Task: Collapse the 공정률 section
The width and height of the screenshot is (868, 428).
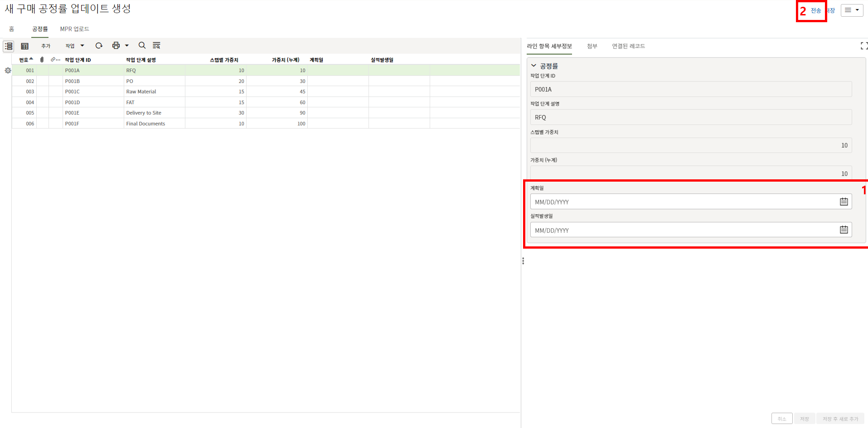Action: [534, 66]
